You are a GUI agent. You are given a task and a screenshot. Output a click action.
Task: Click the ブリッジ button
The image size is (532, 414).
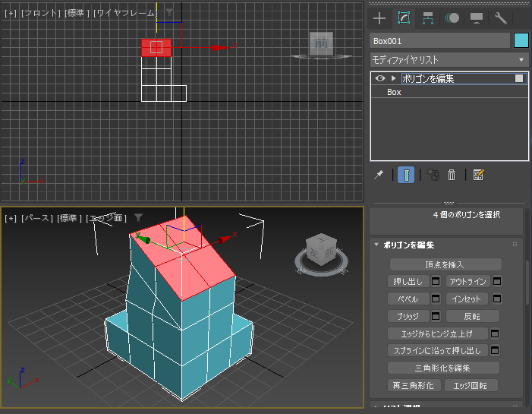pyautogui.click(x=408, y=316)
